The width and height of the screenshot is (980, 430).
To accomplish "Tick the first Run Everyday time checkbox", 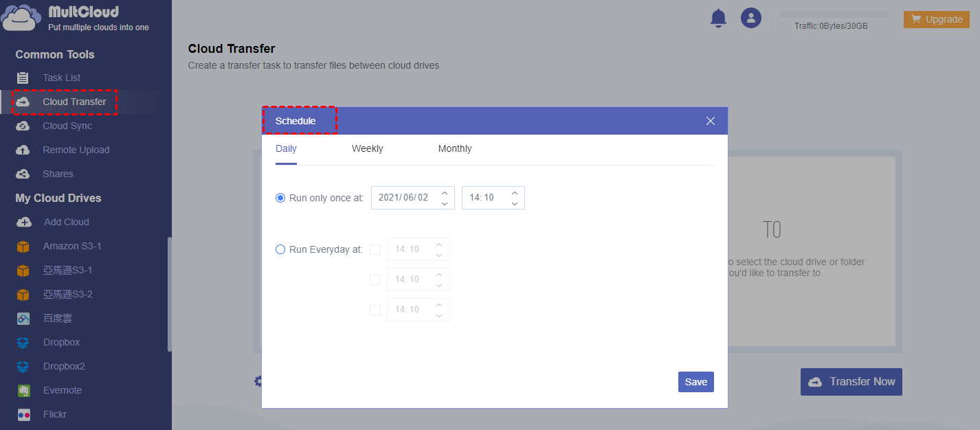I will [375, 249].
